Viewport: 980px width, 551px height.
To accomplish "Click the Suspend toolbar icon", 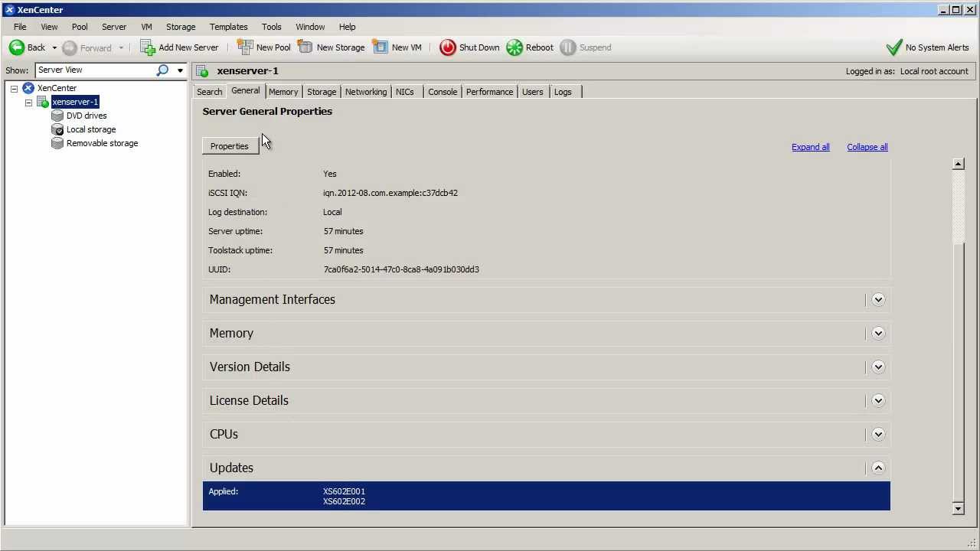I will 567,47.
